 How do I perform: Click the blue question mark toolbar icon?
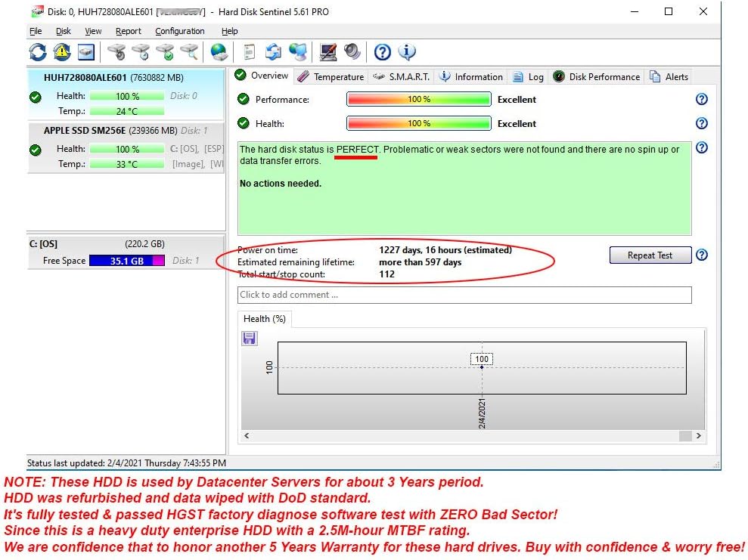point(383,52)
